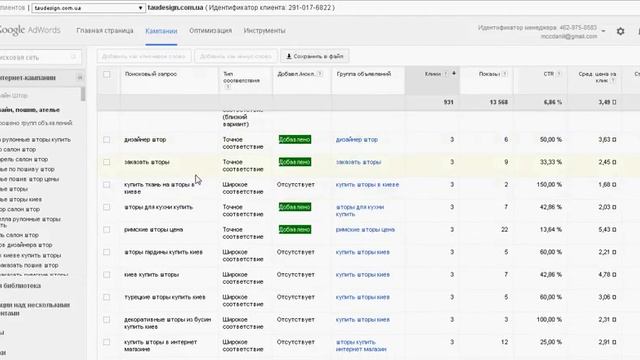
Task: Open the Инструменты menu
Action: (x=264, y=31)
